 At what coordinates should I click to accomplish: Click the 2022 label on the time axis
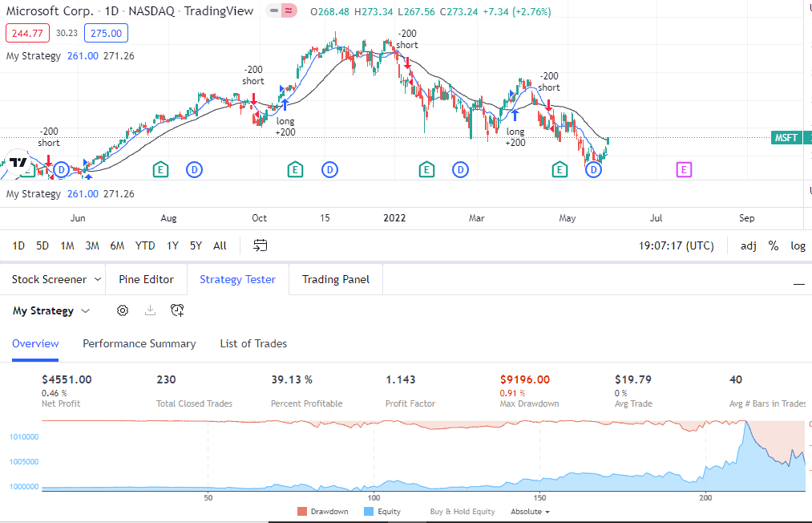[394, 217]
